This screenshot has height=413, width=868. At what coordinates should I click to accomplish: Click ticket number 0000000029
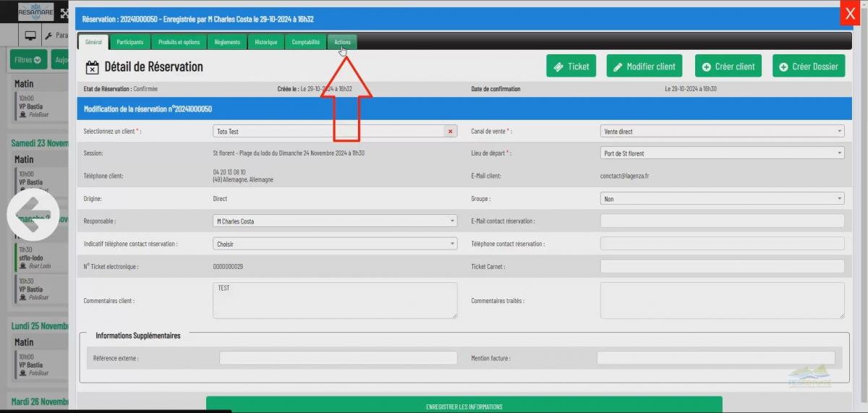(x=228, y=266)
